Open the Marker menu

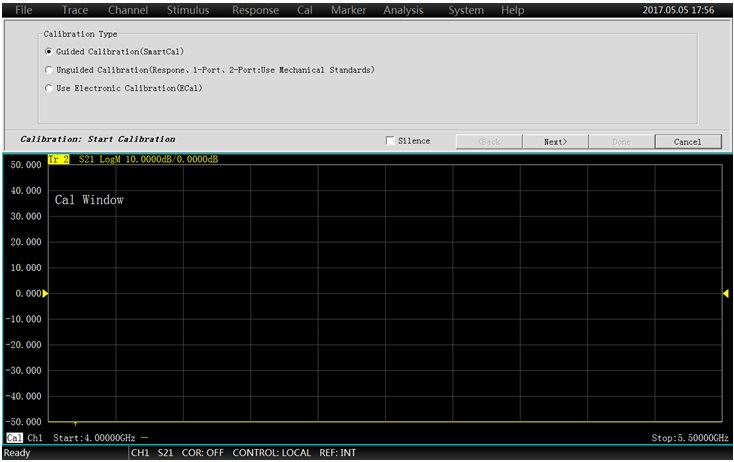(x=348, y=10)
